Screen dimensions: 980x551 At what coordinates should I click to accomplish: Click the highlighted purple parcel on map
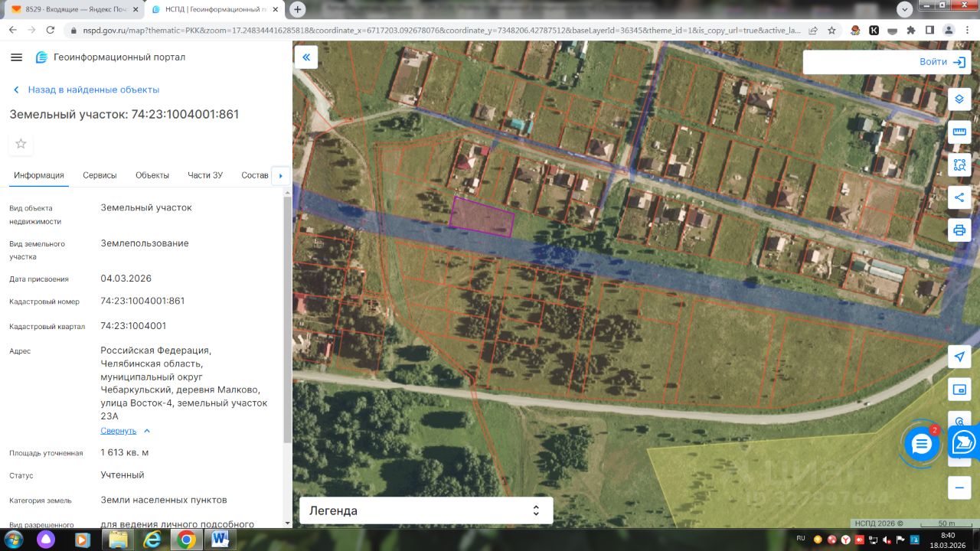(x=481, y=217)
